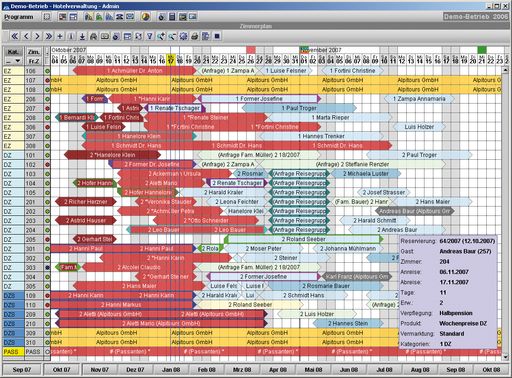Open the filter funnel icon
This screenshot has width=512, height=378.
[x=150, y=36]
